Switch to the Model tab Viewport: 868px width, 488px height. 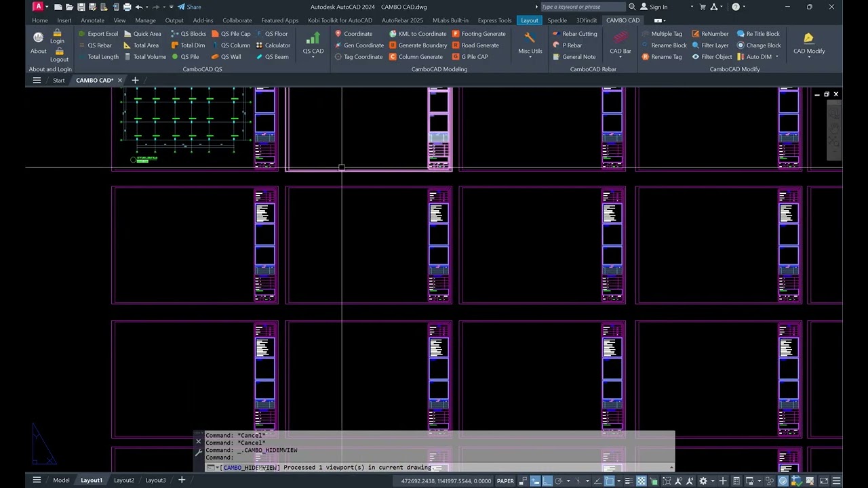pos(61,480)
